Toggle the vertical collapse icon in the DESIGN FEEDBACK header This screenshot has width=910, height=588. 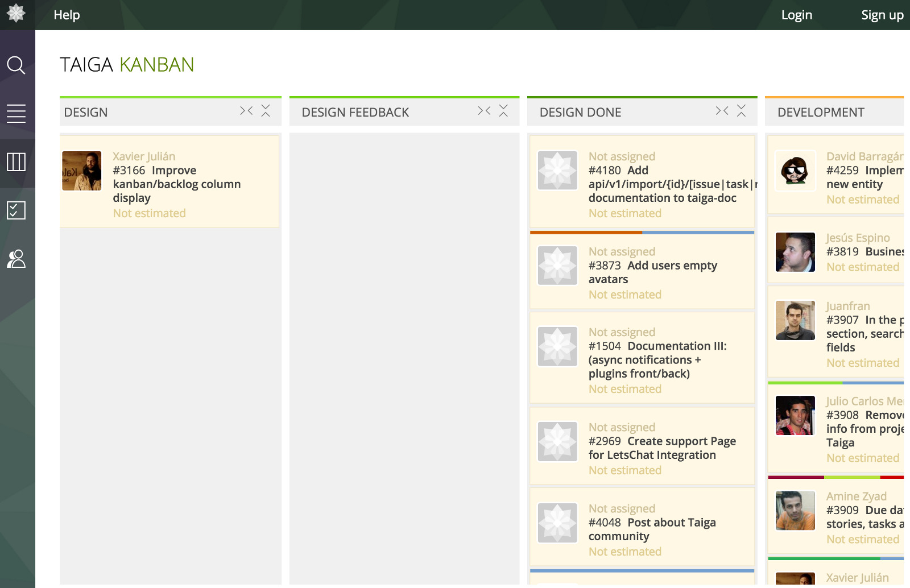tap(503, 111)
